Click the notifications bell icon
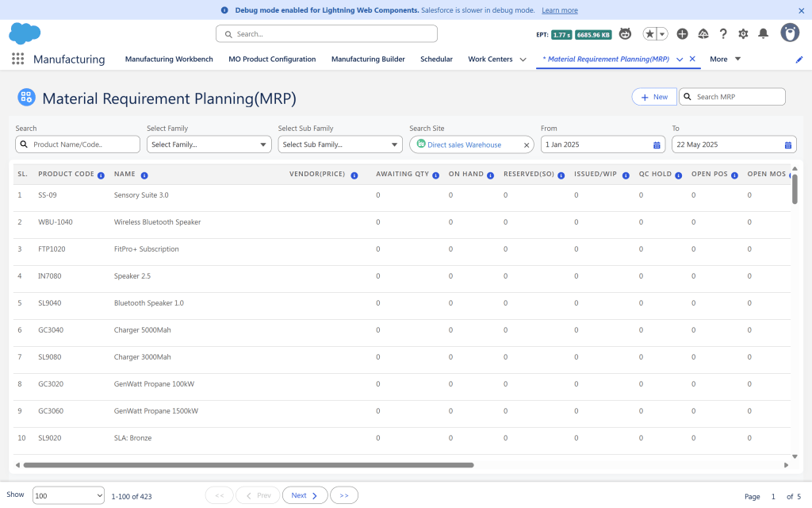 [763, 33]
